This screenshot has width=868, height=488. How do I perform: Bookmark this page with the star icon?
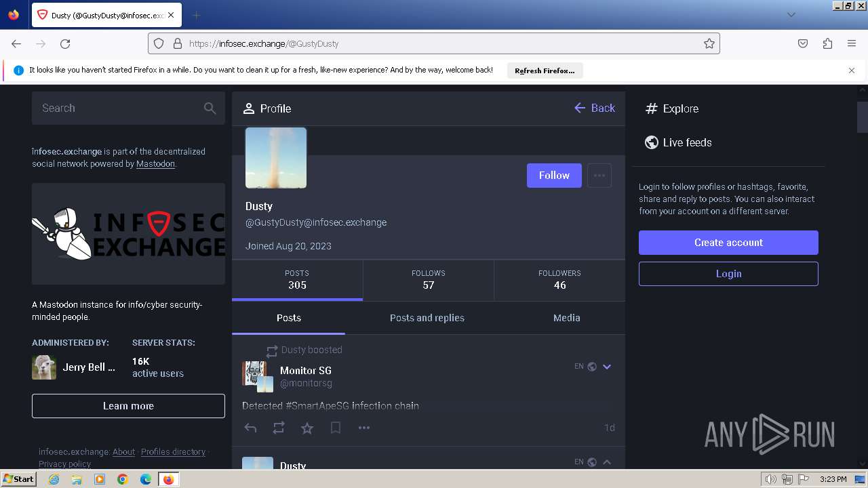pyautogui.click(x=709, y=43)
